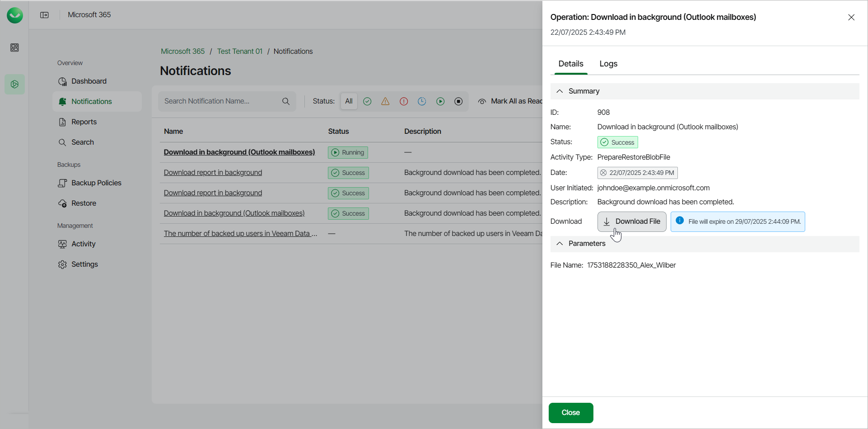Image resolution: width=868 pixels, height=429 pixels.
Task: Click the user email johndoe@example.onmicrosoft.com
Action: [653, 188]
